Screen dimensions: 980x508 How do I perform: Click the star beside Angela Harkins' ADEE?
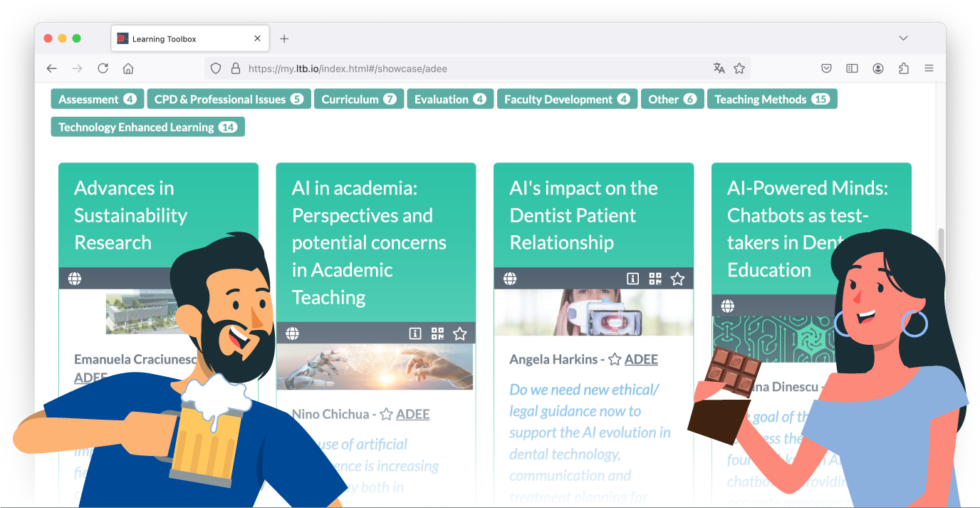tap(615, 359)
